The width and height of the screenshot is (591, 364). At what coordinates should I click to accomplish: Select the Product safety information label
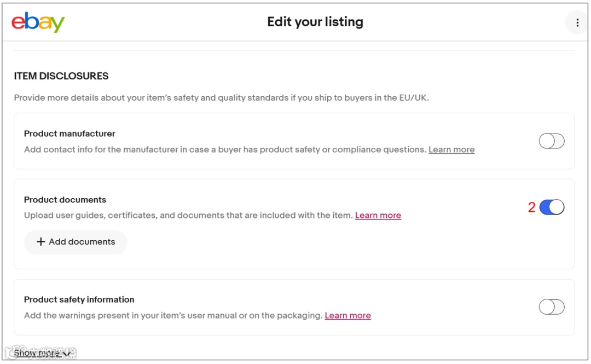coord(79,299)
